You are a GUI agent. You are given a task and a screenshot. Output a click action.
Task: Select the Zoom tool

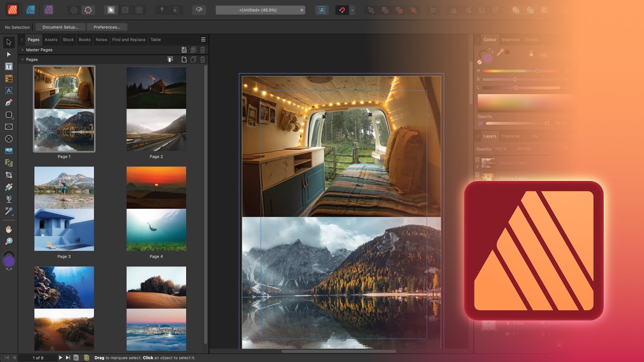(x=9, y=241)
